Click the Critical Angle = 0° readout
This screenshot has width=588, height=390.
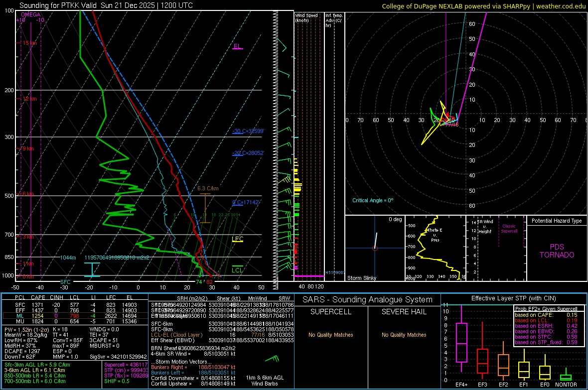pyautogui.click(x=373, y=200)
